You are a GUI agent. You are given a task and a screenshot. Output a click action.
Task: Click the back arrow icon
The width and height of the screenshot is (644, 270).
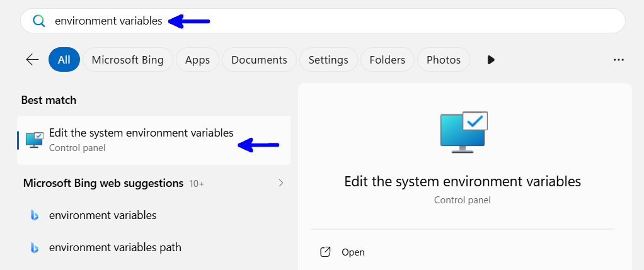[32, 60]
